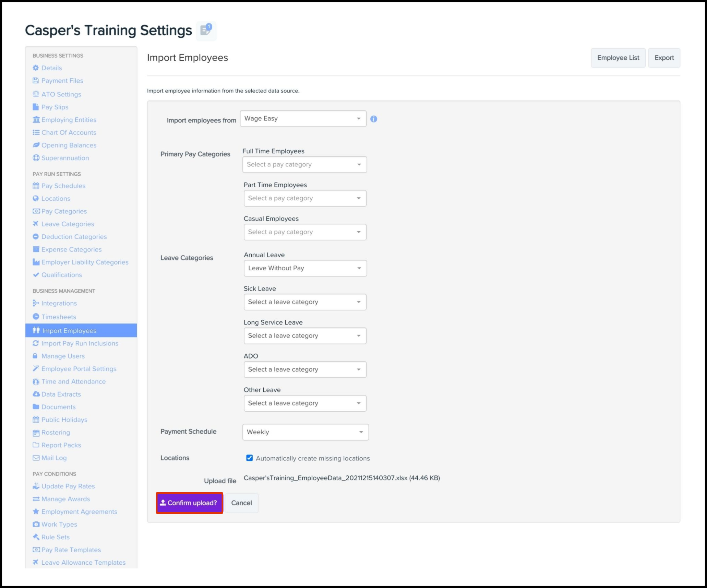Go to Pay Categories in sidebar

pyautogui.click(x=64, y=211)
